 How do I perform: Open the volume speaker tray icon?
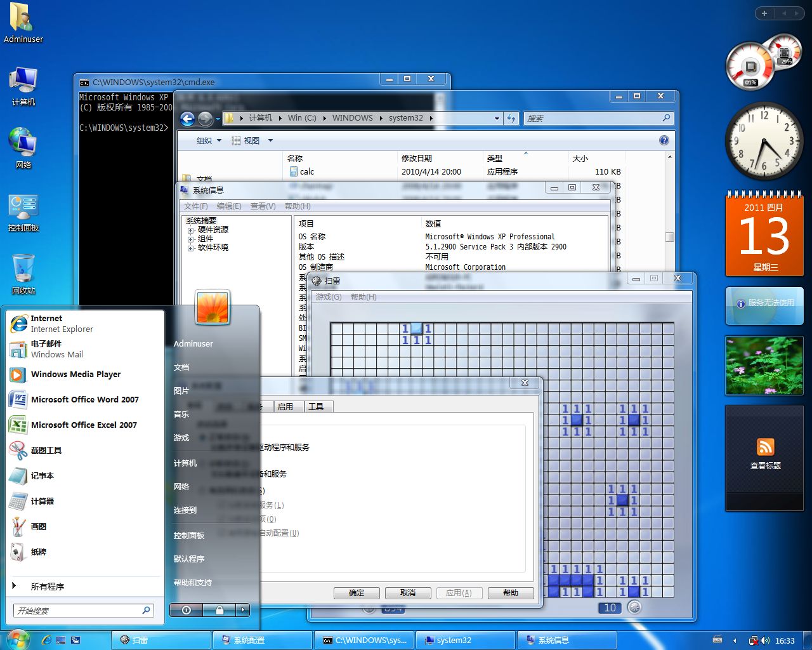click(766, 640)
